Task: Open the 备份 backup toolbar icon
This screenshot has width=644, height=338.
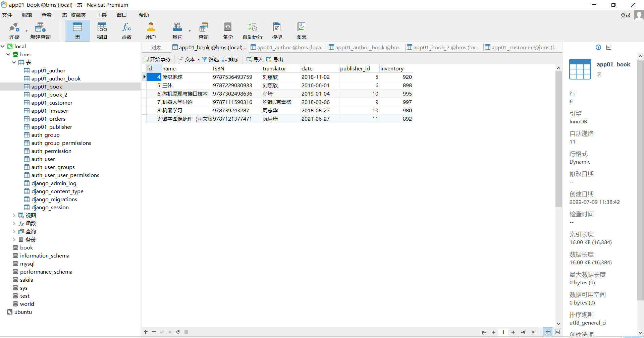Action: [228, 31]
